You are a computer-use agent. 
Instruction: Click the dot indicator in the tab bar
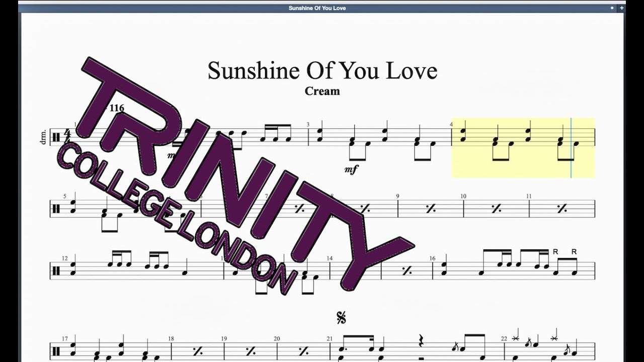click(x=612, y=8)
